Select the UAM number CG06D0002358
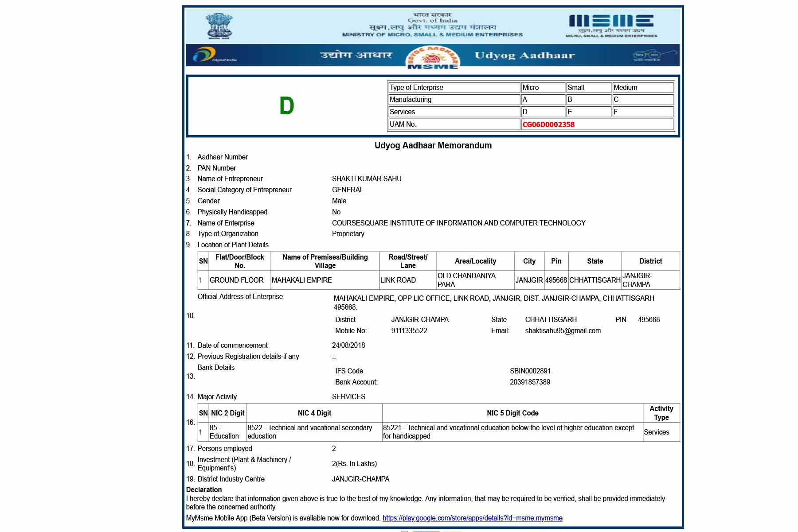 (548, 124)
